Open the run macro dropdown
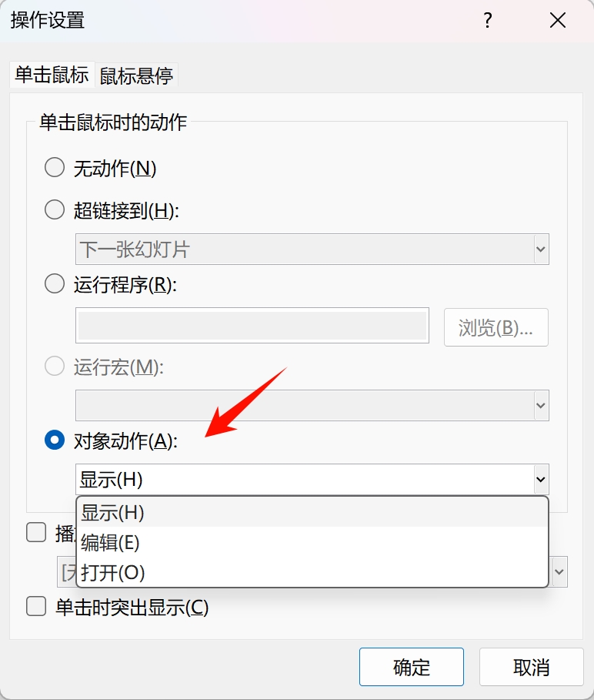The image size is (594, 700). (542, 405)
